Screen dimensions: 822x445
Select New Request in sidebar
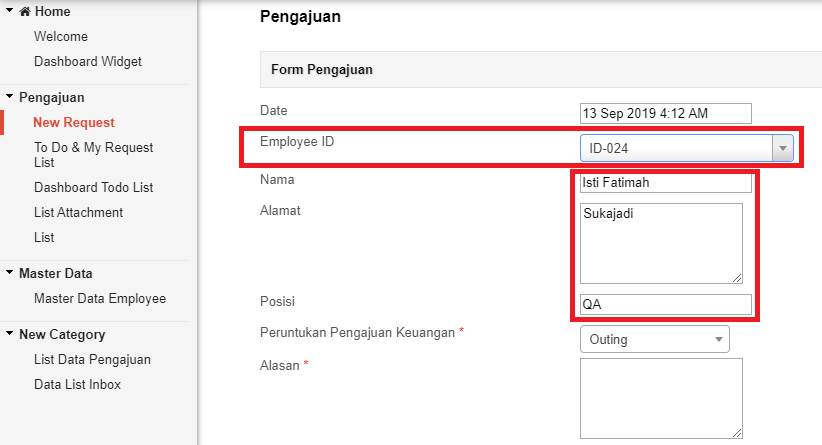tap(74, 123)
